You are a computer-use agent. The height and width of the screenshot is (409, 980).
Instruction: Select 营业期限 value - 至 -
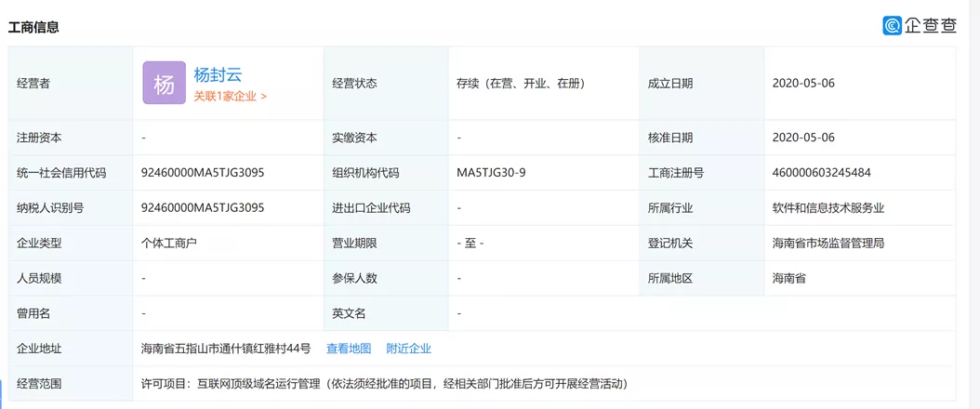click(470, 243)
